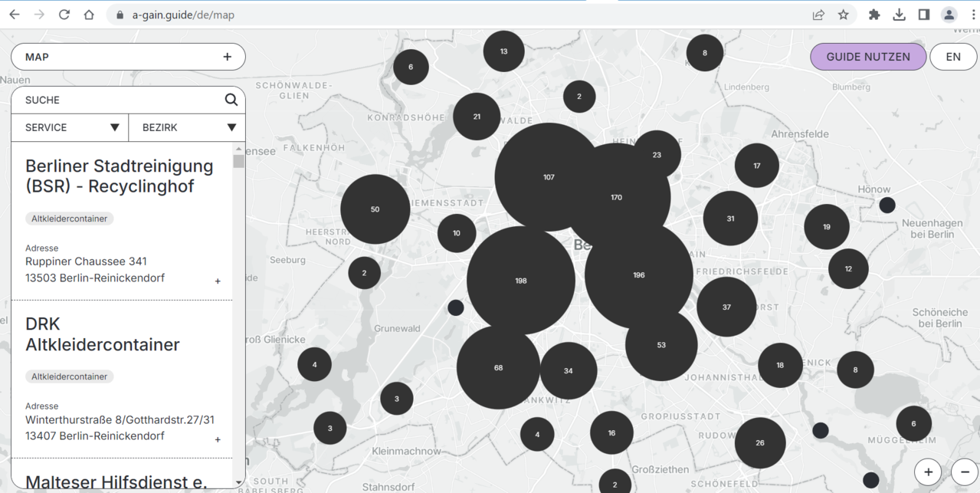
Task: Click the search magnifier icon
Action: [x=231, y=100]
